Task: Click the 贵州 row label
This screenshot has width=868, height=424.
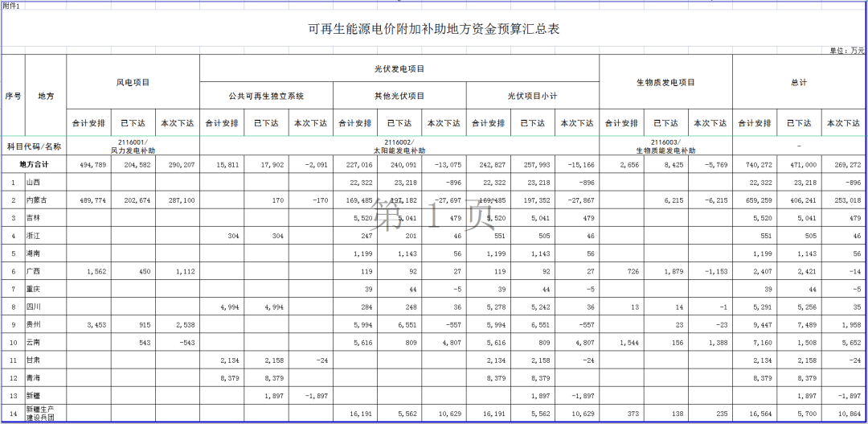Action: pyautogui.click(x=46, y=324)
